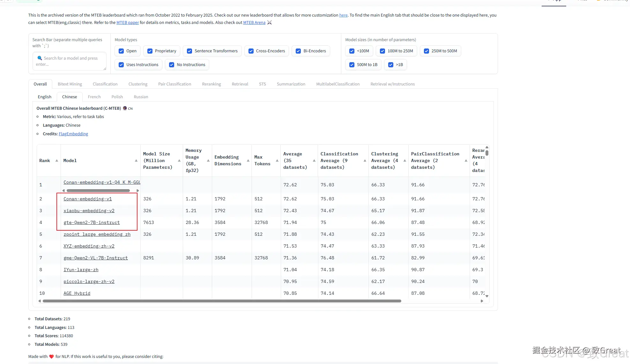Select the French language tab
Viewport: 630px width, 364px height.
click(94, 97)
